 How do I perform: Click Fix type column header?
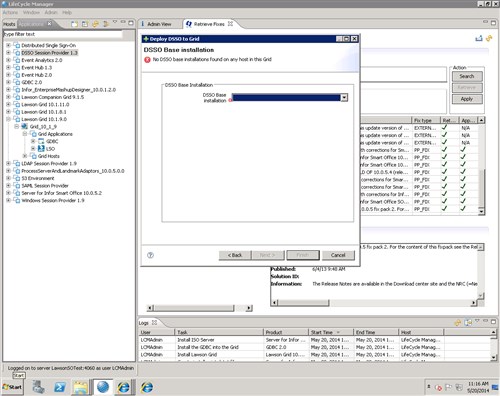pos(426,120)
